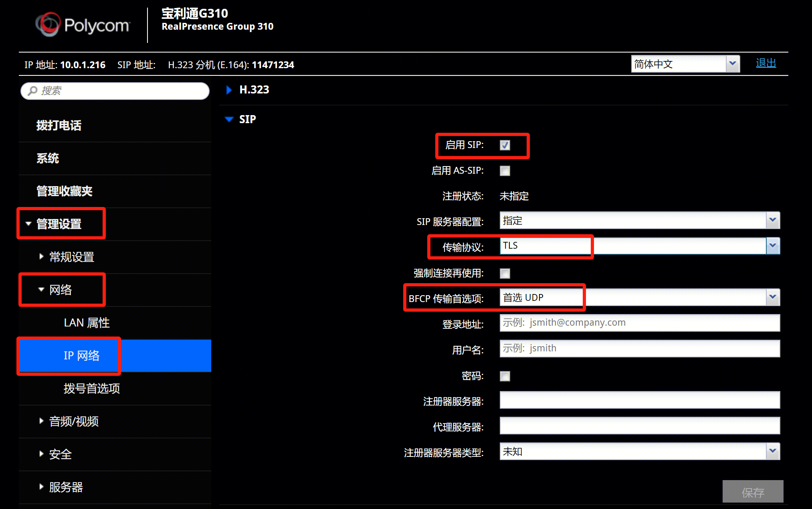Enable the 启用 AS-SIP checkbox
812x509 pixels.
[x=505, y=171]
